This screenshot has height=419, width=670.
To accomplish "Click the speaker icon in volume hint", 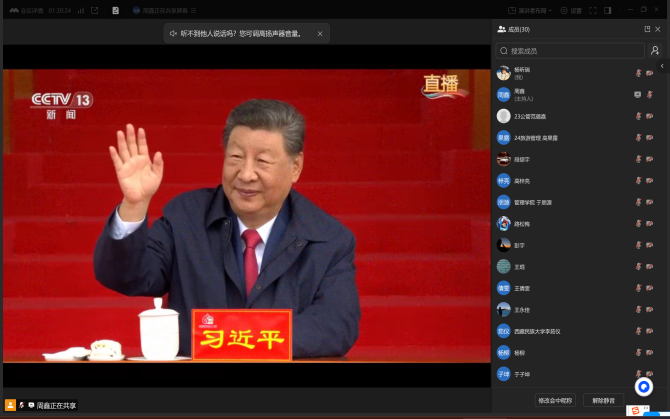I will coord(173,33).
